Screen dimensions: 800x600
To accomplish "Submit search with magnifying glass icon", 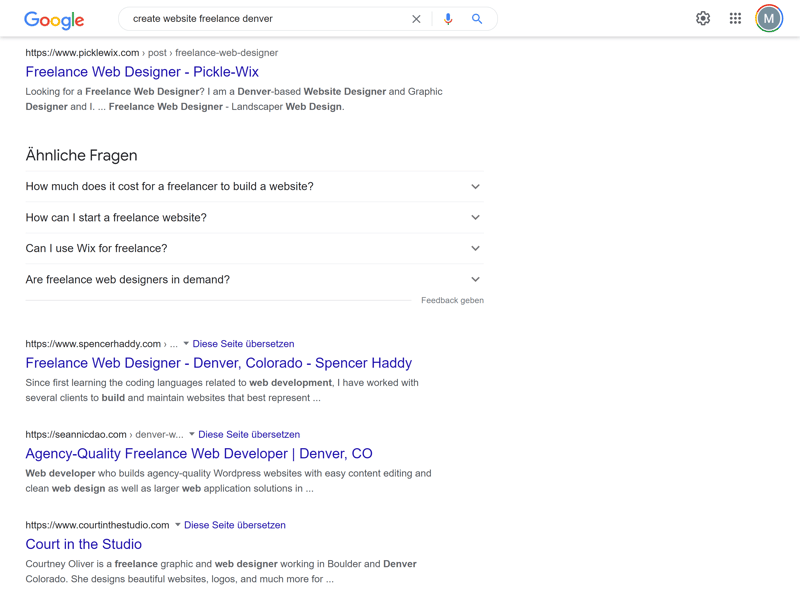I will [x=477, y=19].
